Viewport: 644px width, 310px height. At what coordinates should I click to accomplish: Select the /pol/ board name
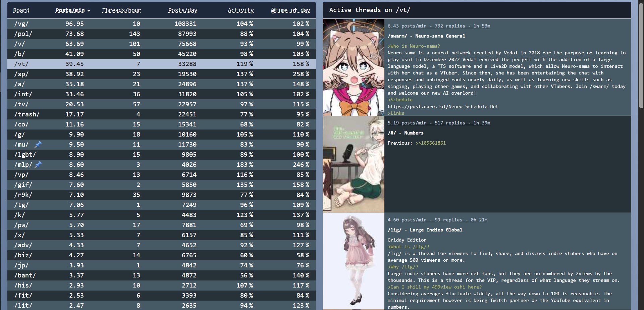pyautogui.click(x=23, y=34)
